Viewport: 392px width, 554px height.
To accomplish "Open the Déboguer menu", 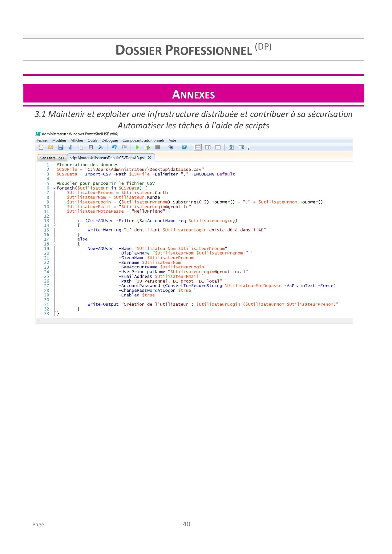I will pos(110,141).
